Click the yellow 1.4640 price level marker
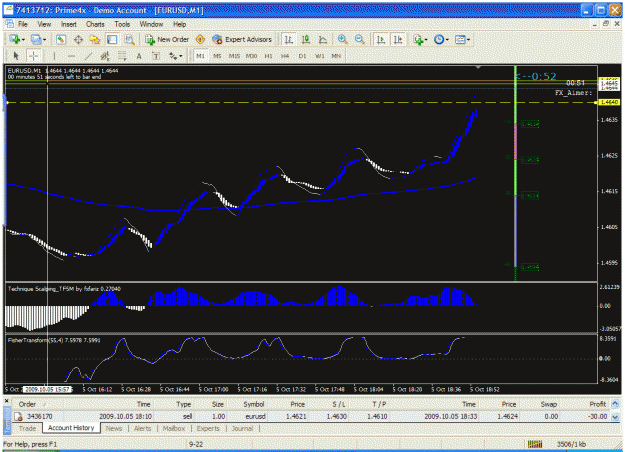This screenshot has width=625, height=452. click(609, 102)
